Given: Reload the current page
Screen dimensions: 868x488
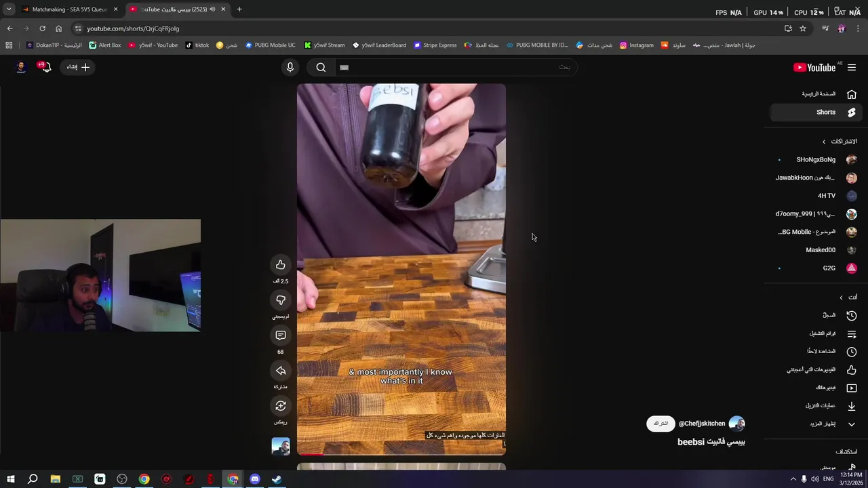Looking at the screenshot, I should 42,28.
